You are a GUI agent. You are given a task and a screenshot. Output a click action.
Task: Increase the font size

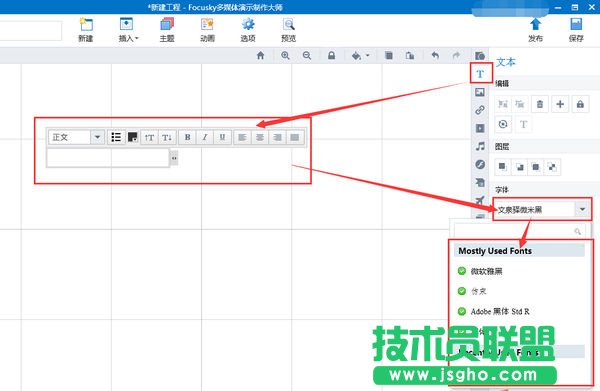(149, 137)
